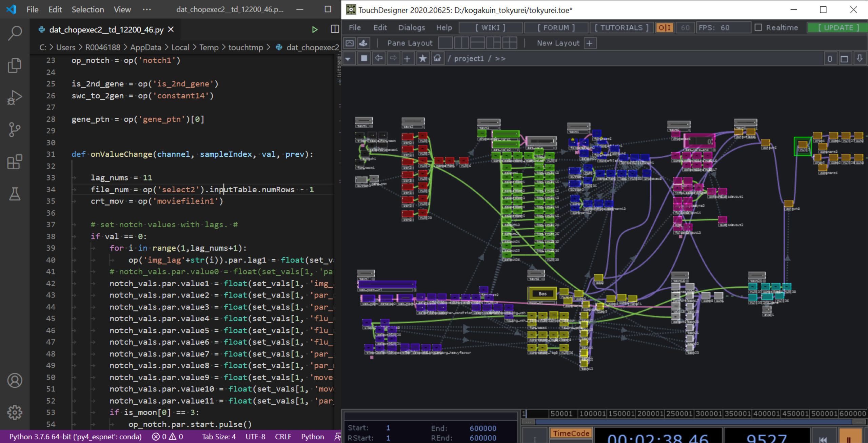Open the Extensions view icon
Viewport: 868px width, 443px height.
click(15, 162)
